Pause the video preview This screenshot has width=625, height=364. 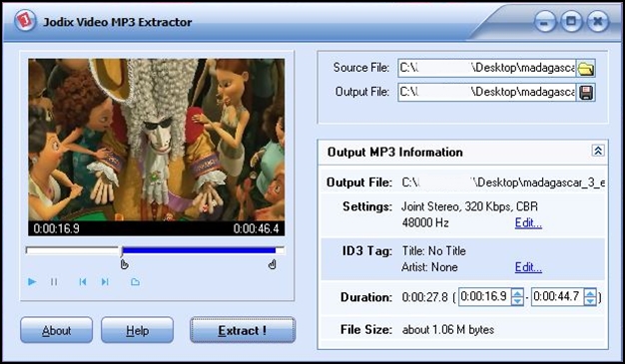tap(54, 282)
